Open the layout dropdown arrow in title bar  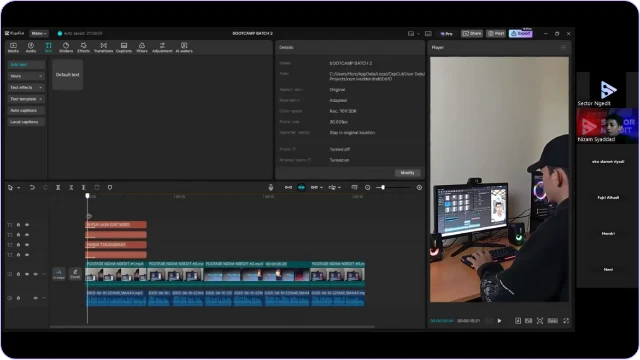tap(418, 33)
